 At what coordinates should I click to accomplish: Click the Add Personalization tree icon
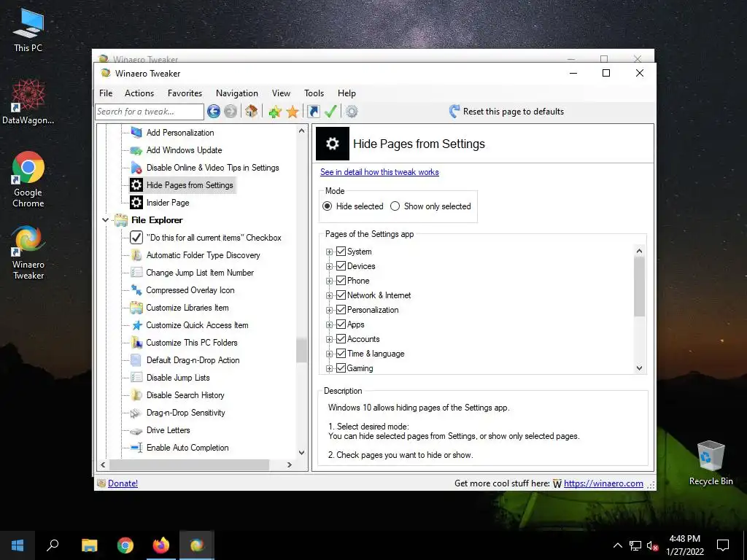point(136,133)
